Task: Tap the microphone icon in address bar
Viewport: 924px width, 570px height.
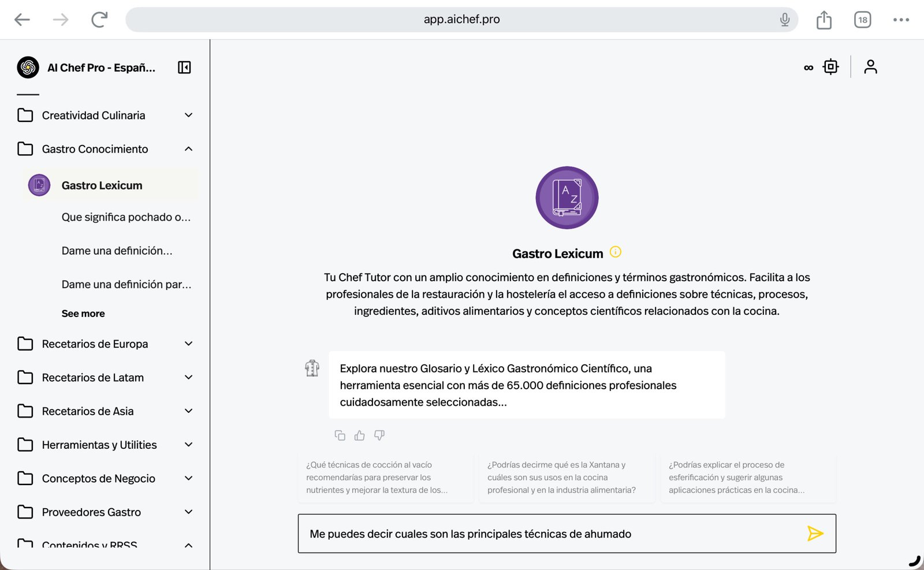Action: tap(784, 20)
